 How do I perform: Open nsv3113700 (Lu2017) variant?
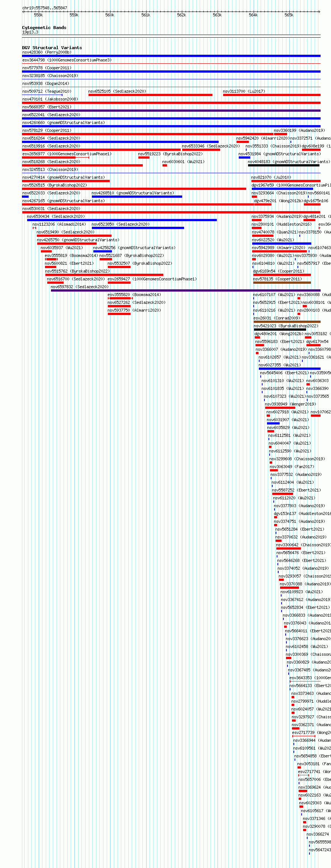(244, 92)
